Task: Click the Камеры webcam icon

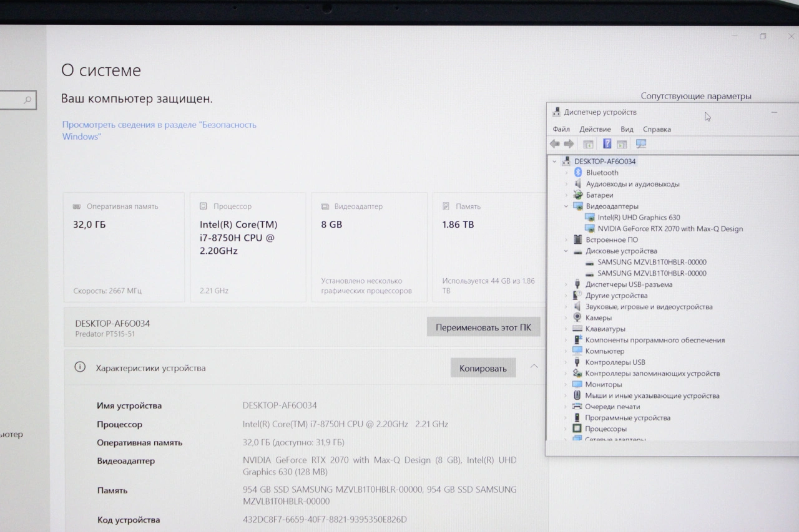Action: click(577, 317)
